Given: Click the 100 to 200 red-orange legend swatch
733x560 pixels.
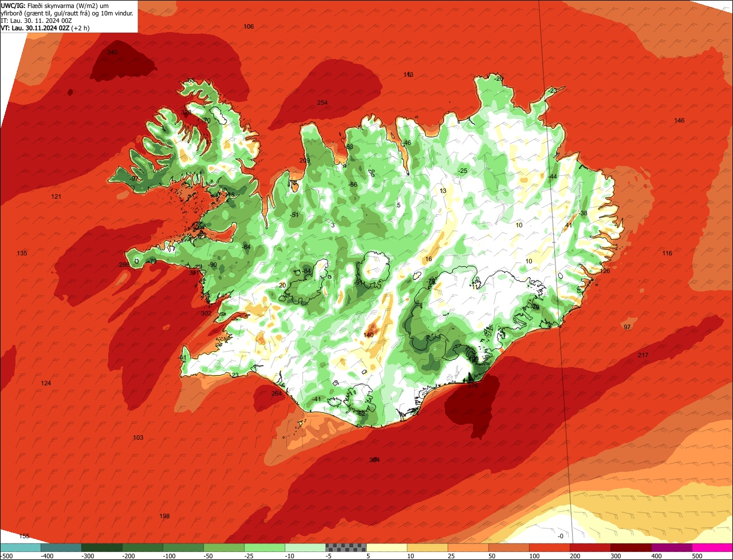Looking at the screenshot, I should tap(549, 547).
